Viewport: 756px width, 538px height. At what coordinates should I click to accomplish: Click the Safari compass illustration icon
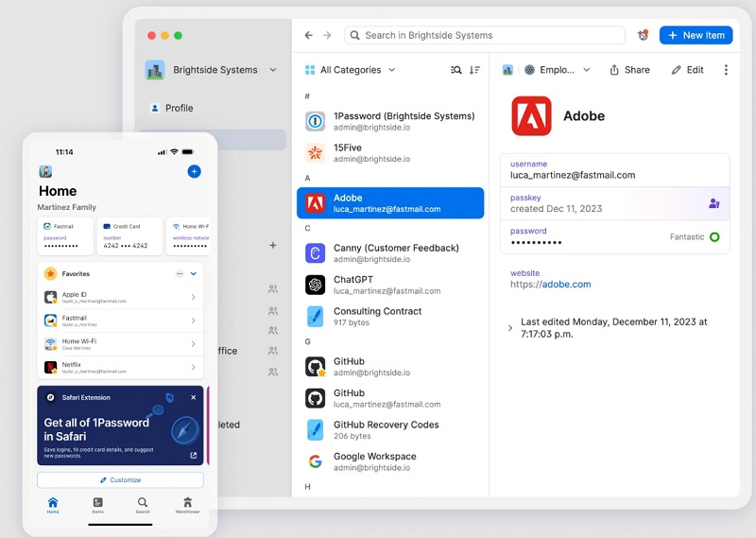185,430
